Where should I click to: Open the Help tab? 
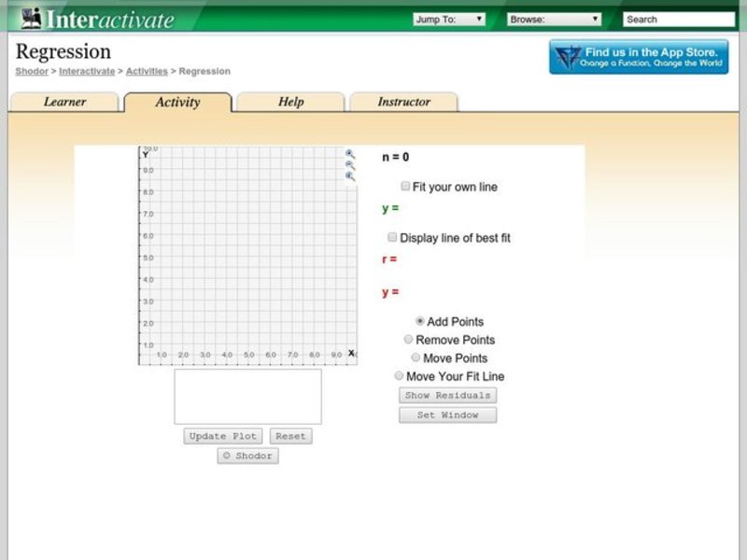pyautogui.click(x=290, y=102)
